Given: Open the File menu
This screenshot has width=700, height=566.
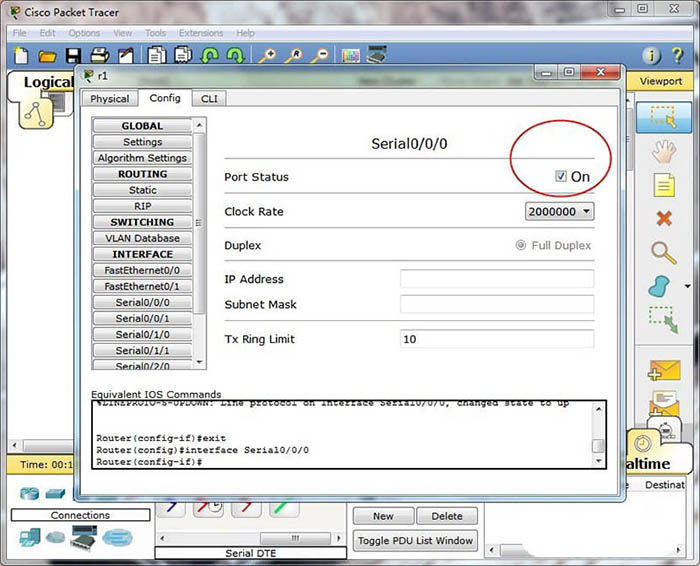Looking at the screenshot, I should [19, 33].
